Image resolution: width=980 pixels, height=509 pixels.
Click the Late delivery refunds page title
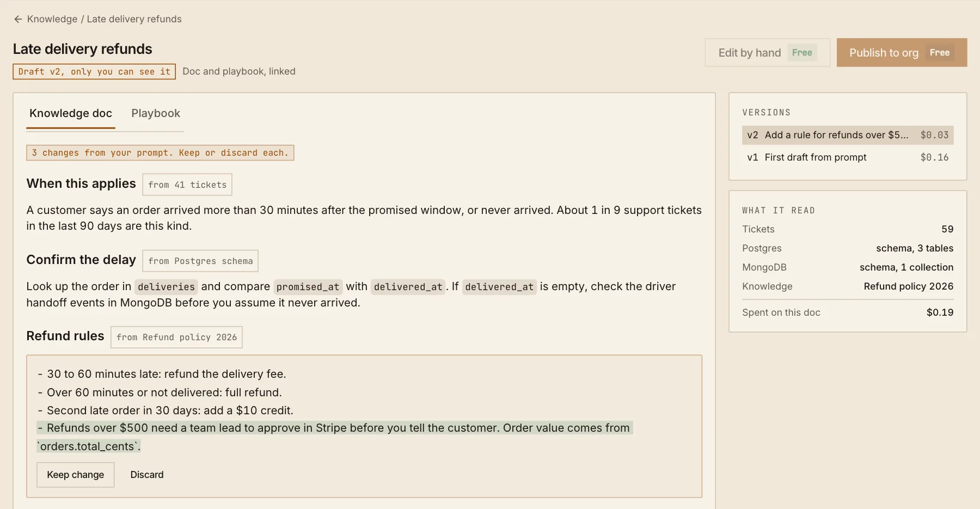(x=83, y=49)
